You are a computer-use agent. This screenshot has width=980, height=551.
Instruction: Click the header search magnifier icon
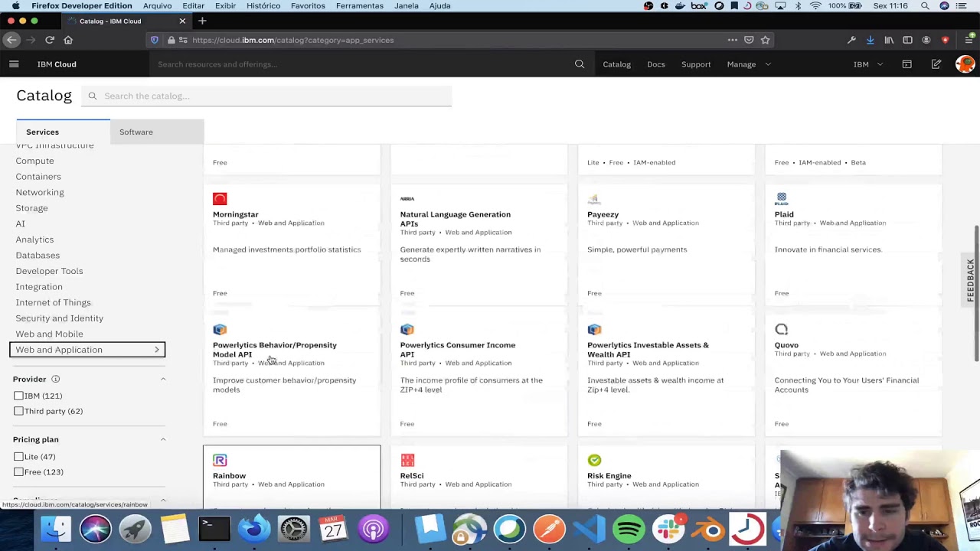click(x=580, y=64)
